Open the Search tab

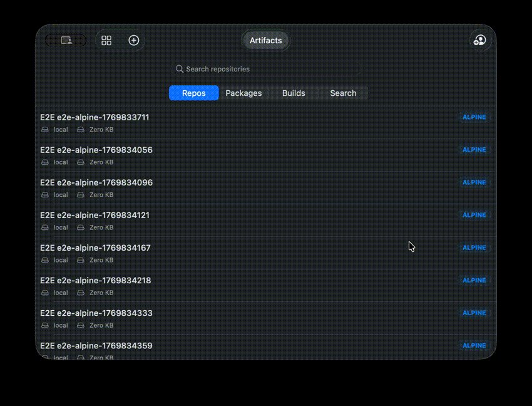coord(343,93)
